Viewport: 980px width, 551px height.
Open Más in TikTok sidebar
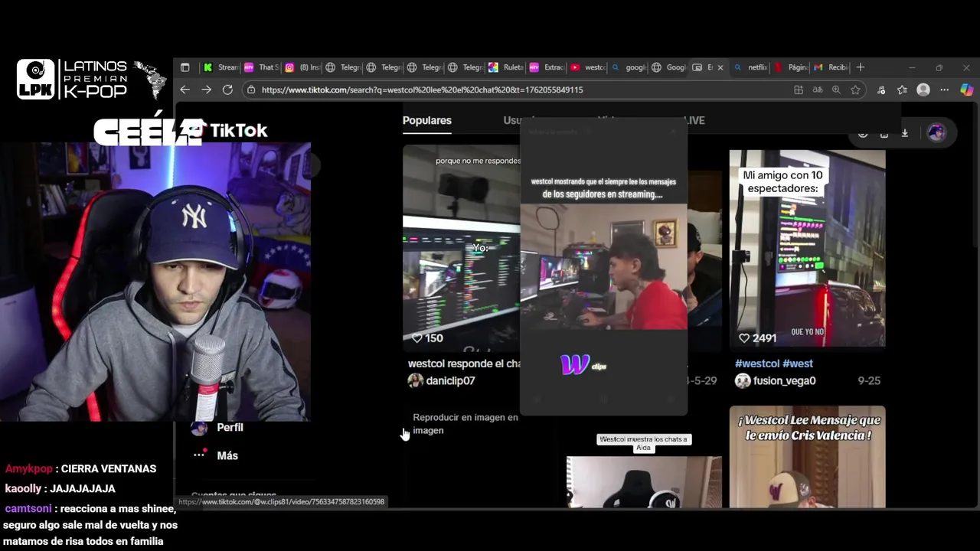click(x=227, y=455)
